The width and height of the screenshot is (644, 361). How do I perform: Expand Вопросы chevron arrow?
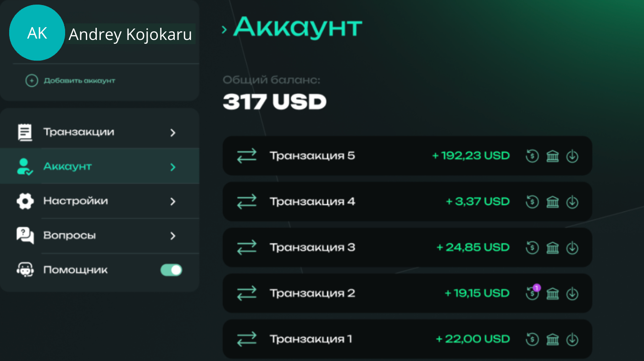(173, 236)
